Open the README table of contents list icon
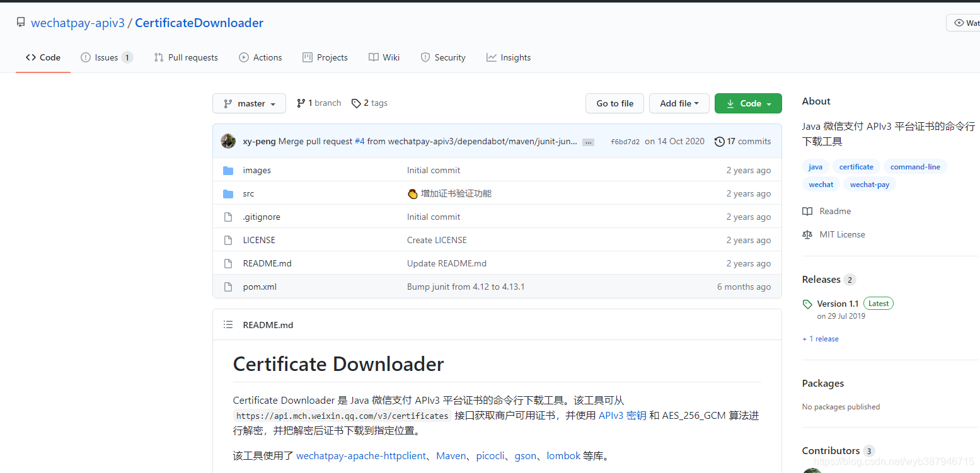 click(x=228, y=325)
